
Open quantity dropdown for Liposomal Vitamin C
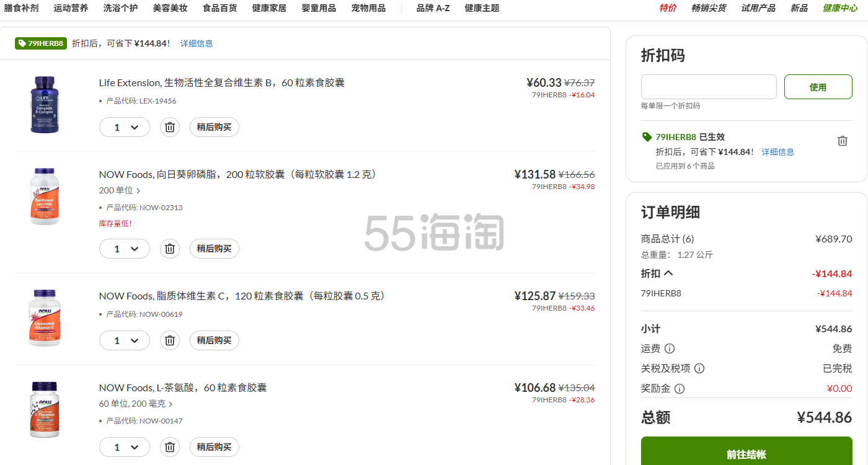point(125,340)
